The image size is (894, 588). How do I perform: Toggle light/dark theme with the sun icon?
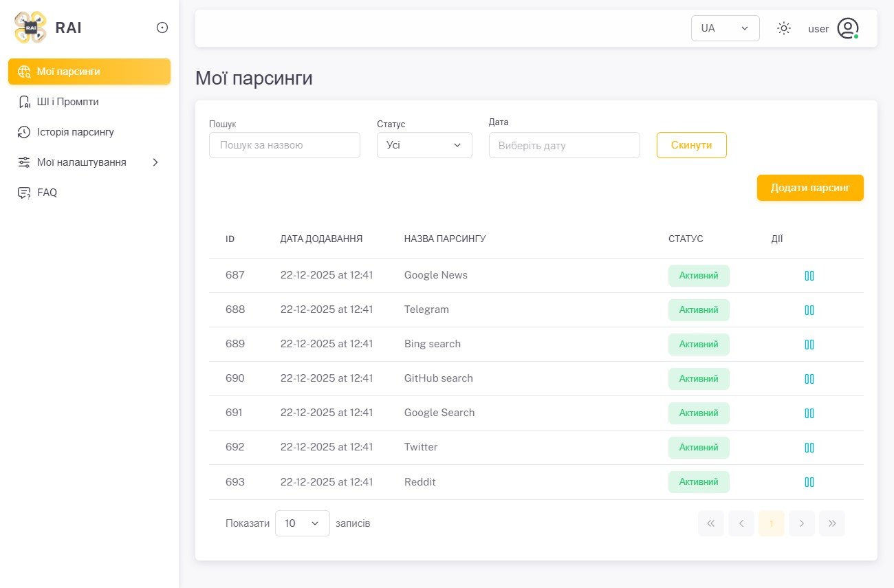pyautogui.click(x=783, y=28)
